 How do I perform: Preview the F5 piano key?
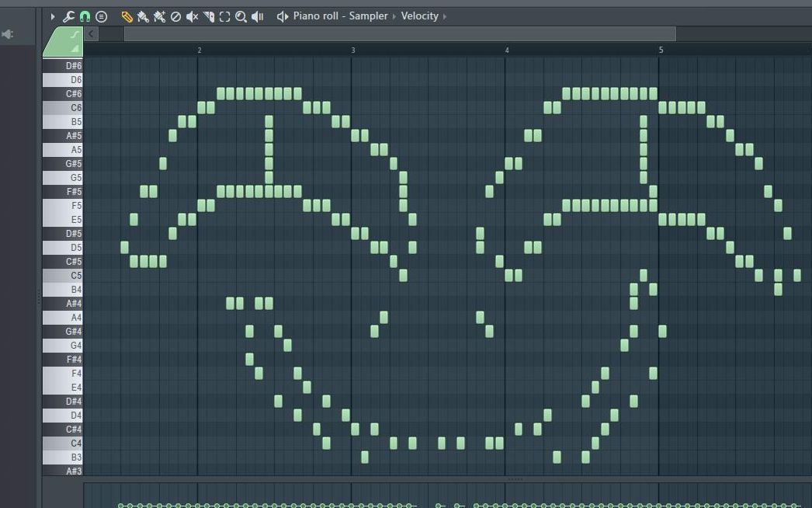click(63, 206)
